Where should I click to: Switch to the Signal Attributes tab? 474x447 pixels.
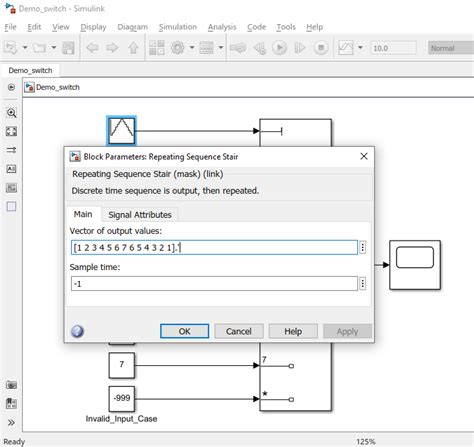(x=140, y=215)
